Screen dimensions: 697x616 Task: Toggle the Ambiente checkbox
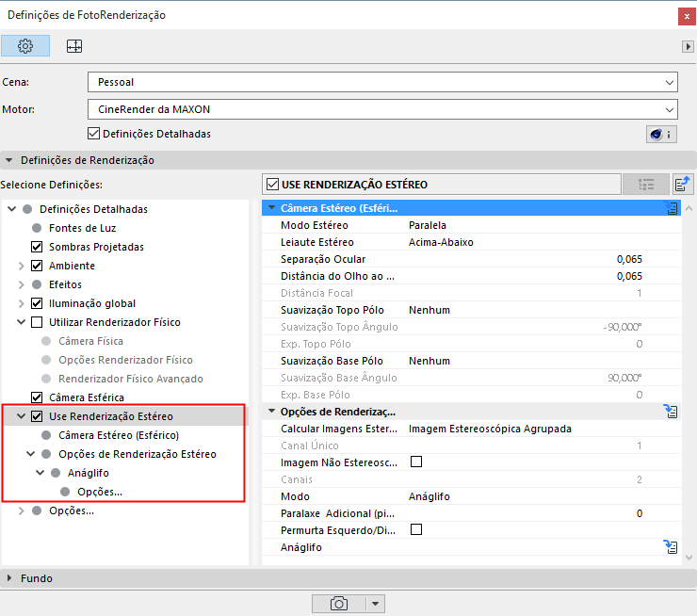coord(37,266)
